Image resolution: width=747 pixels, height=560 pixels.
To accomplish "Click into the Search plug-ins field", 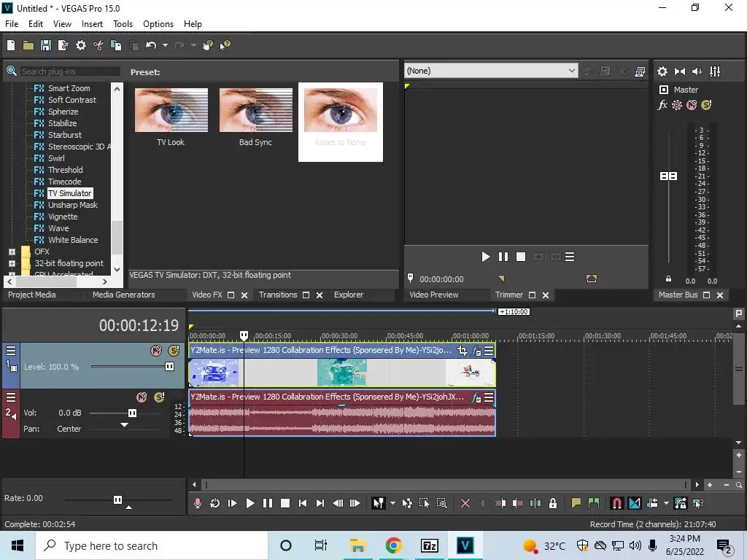I will (71, 71).
